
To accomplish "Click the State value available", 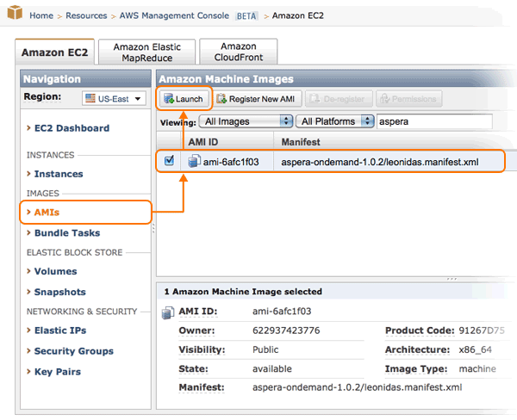I will click(272, 368).
